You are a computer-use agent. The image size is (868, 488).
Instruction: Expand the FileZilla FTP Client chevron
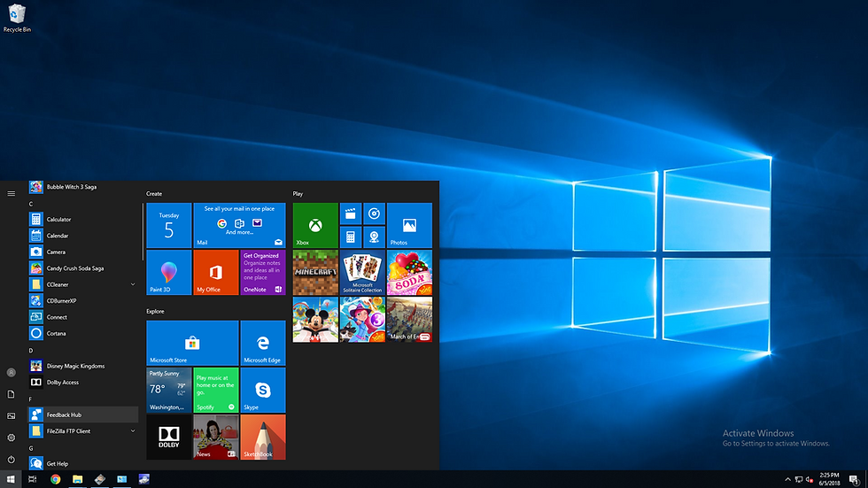133,431
